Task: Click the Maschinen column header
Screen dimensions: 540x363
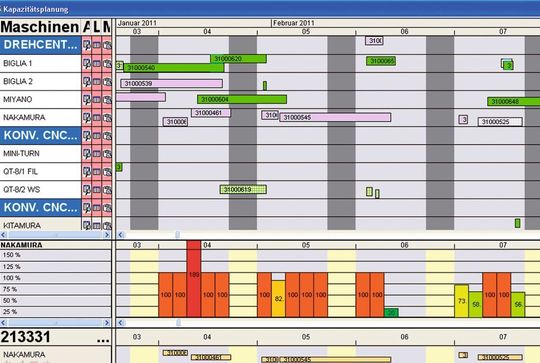Action: (x=40, y=27)
